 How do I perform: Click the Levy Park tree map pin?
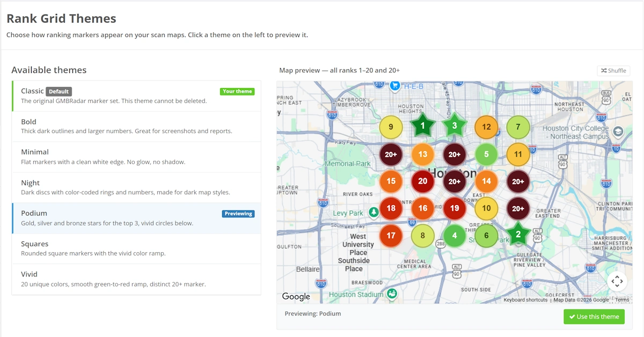374,213
